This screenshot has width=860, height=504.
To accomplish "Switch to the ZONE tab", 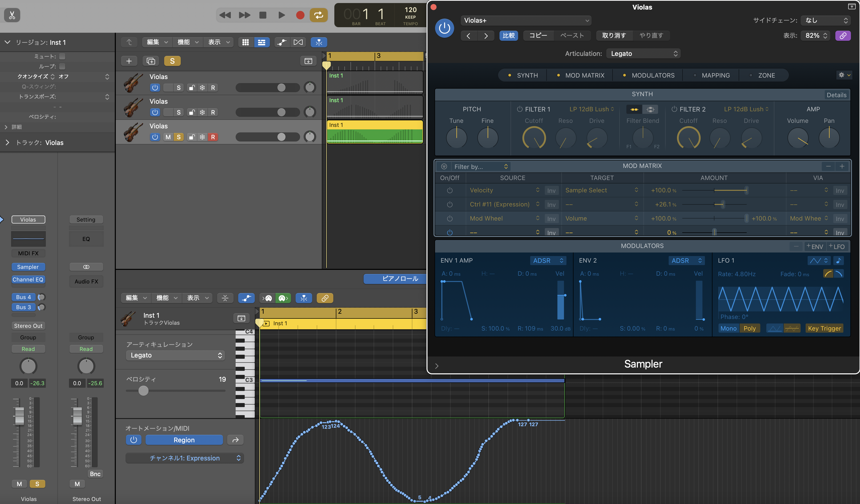I will coord(766,76).
